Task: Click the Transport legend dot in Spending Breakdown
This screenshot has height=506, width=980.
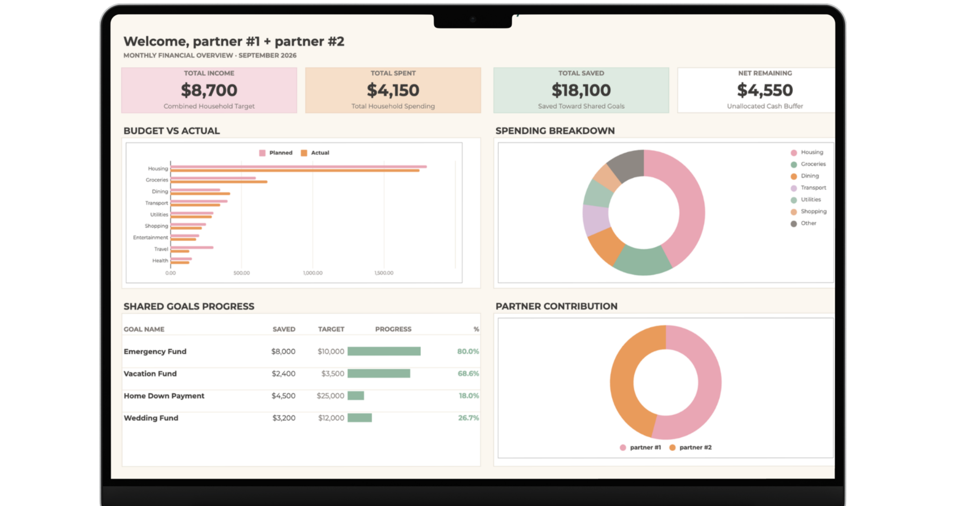Action: click(x=794, y=188)
